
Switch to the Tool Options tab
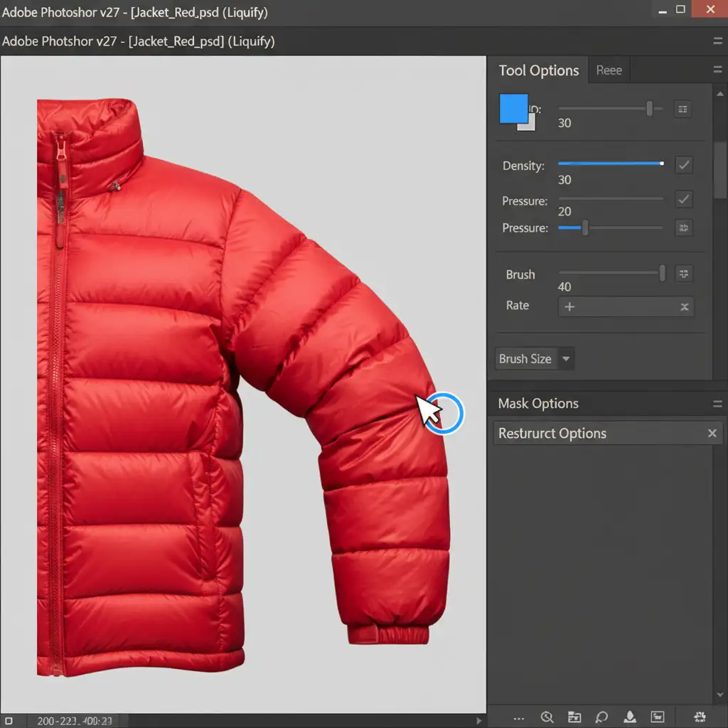[x=538, y=70]
